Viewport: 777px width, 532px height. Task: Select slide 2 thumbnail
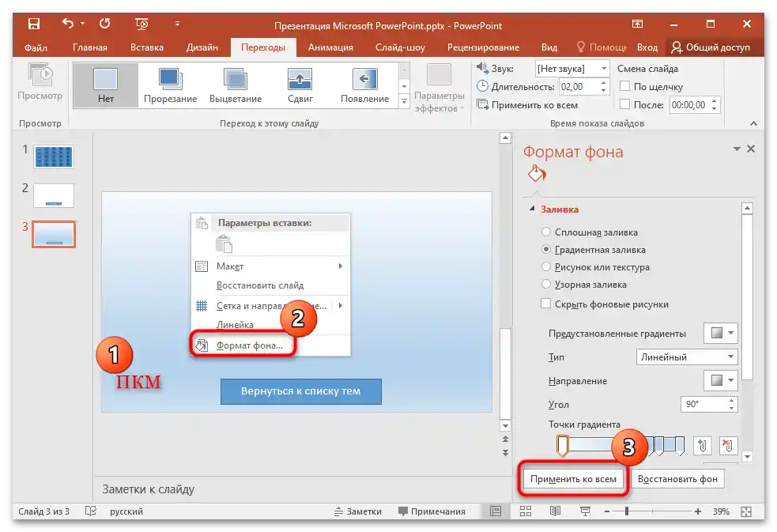click(54, 196)
